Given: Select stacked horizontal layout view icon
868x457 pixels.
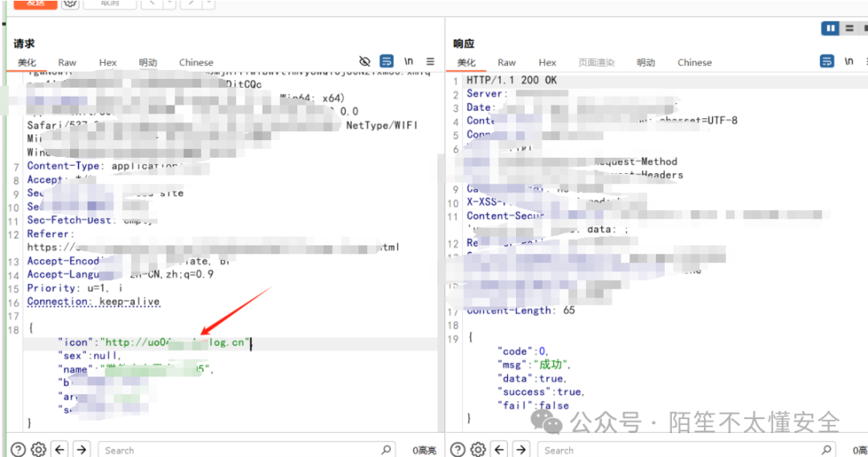Looking at the screenshot, I should coord(850,28).
